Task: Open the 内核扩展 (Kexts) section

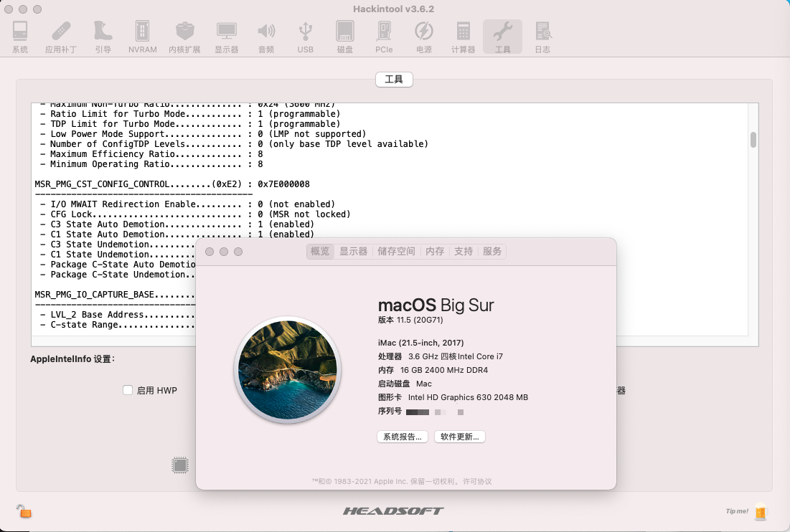Action: tap(184, 37)
